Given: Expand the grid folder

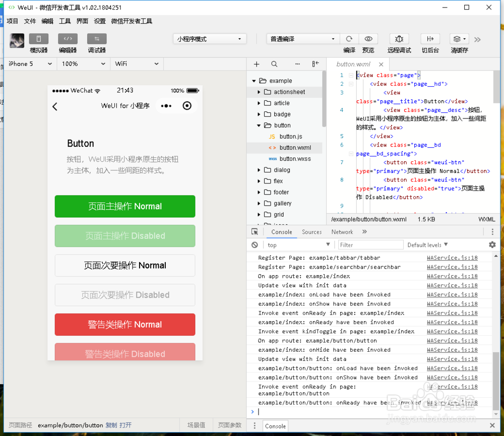Looking at the screenshot, I should click(x=259, y=214).
